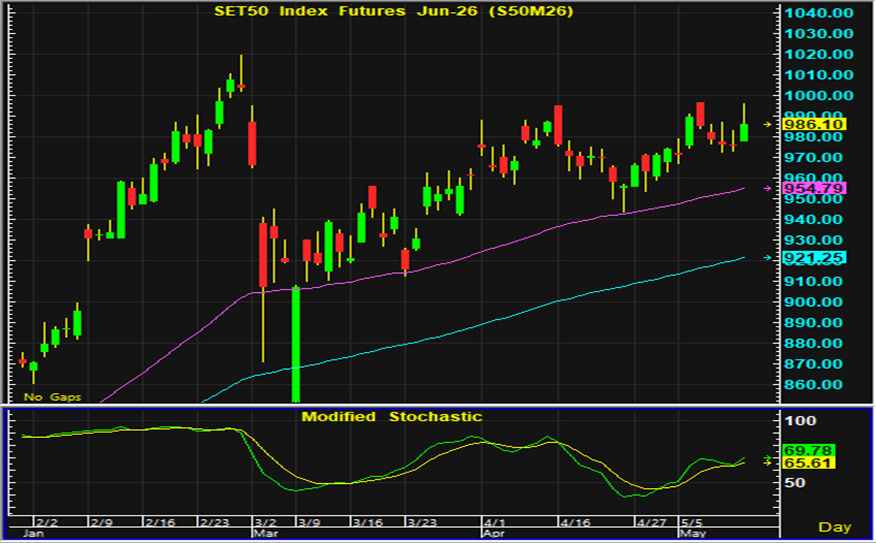Click the 2/2 date on time axis
Image resolution: width=876 pixels, height=543 pixels.
pos(47,523)
